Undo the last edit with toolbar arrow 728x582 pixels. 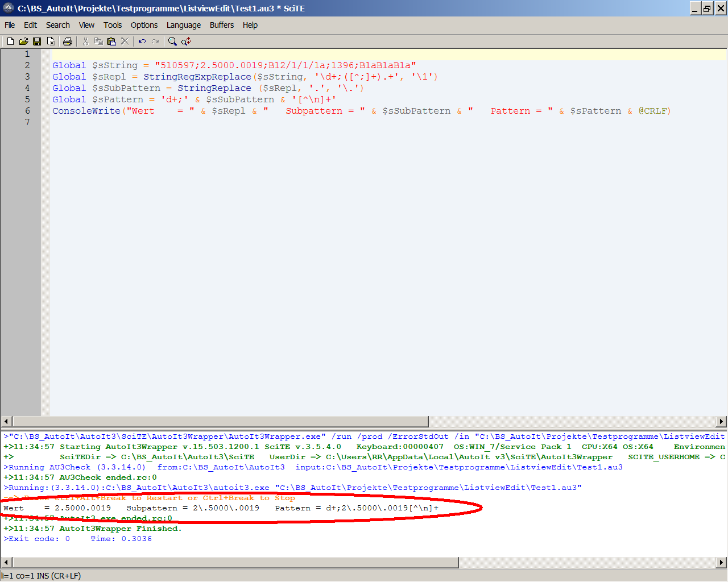[x=142, y=41]
